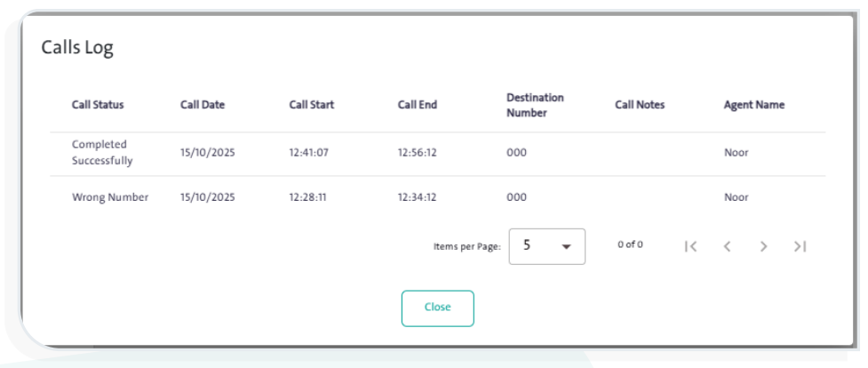Open the Items per Page dropdown

click(547, 245)
